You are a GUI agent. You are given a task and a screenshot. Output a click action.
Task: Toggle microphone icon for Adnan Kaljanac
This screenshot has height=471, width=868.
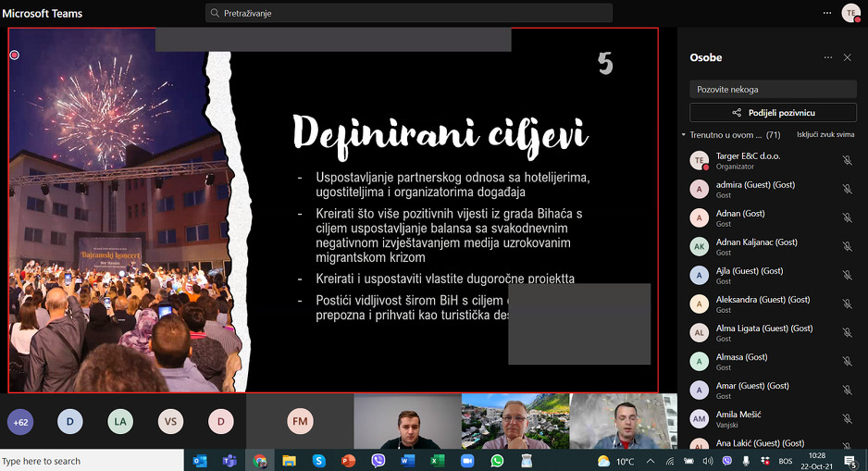coord(847,246)
